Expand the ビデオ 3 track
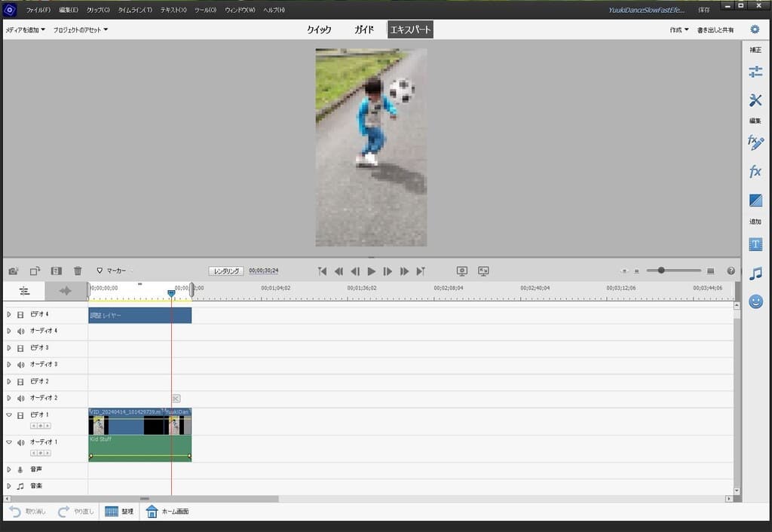Screen dimensions: 772x532 [9, 347]
